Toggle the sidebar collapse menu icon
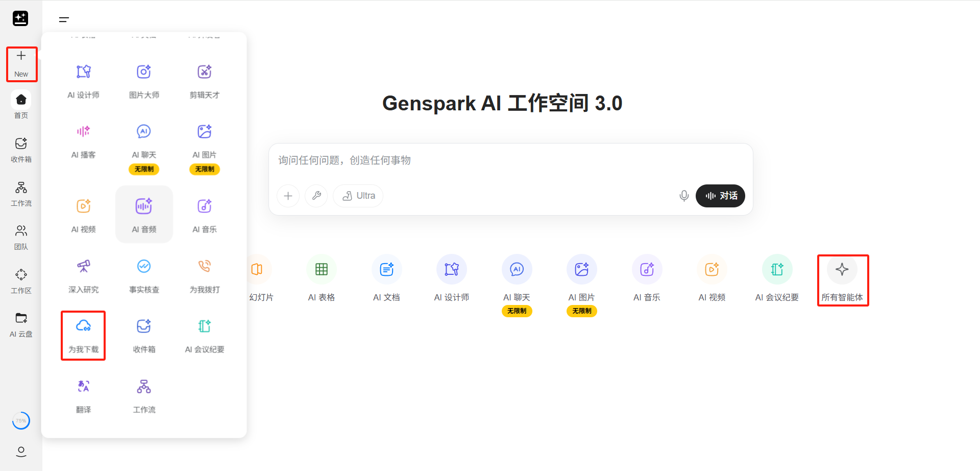 point(64,20)
